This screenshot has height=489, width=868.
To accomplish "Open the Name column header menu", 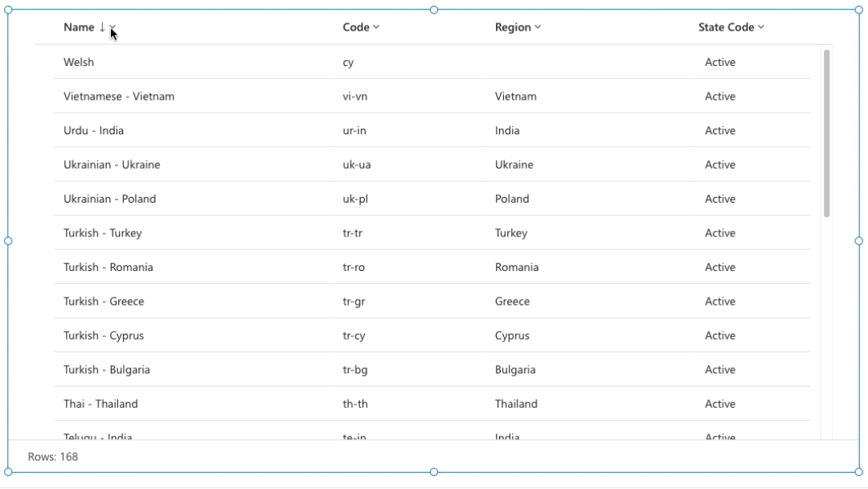I will (x=112, y=28).
